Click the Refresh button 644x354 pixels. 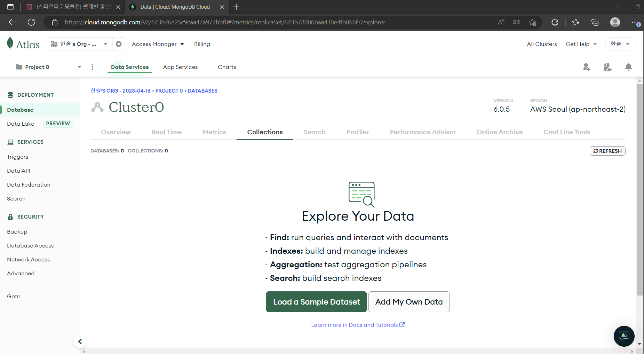pos(607,151)
